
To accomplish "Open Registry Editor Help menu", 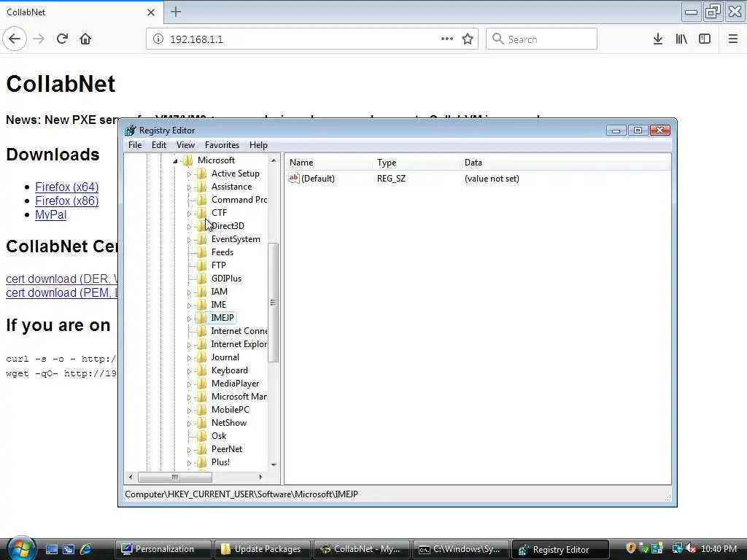I will click(x=258, y=145).
